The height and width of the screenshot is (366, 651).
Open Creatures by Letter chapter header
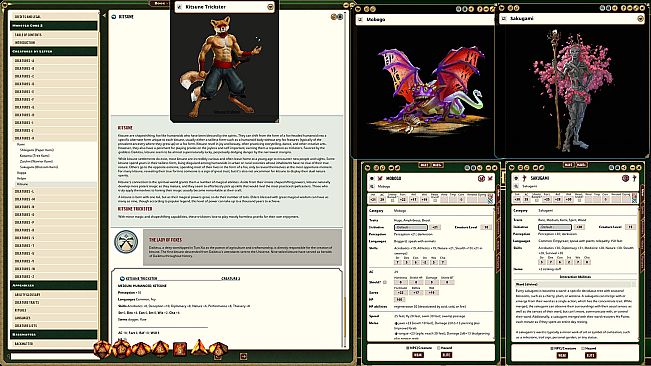[x=54, y=51]
